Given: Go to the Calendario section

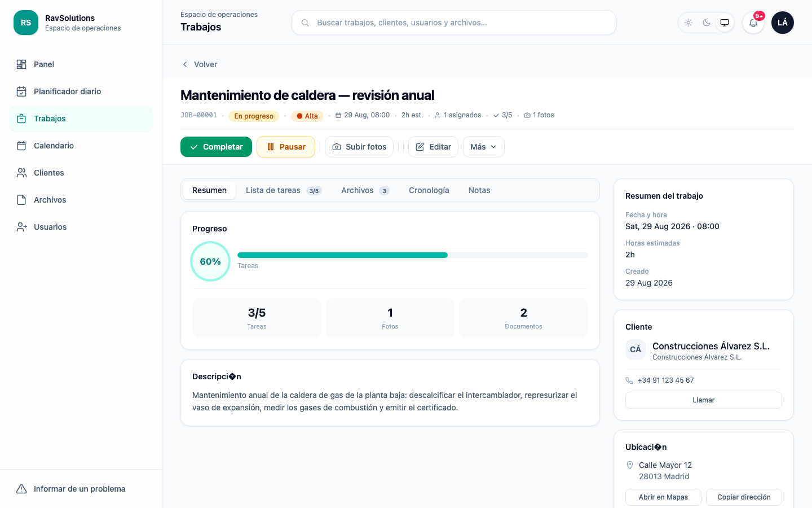Looking at the screenshot, I should point(81,146).
